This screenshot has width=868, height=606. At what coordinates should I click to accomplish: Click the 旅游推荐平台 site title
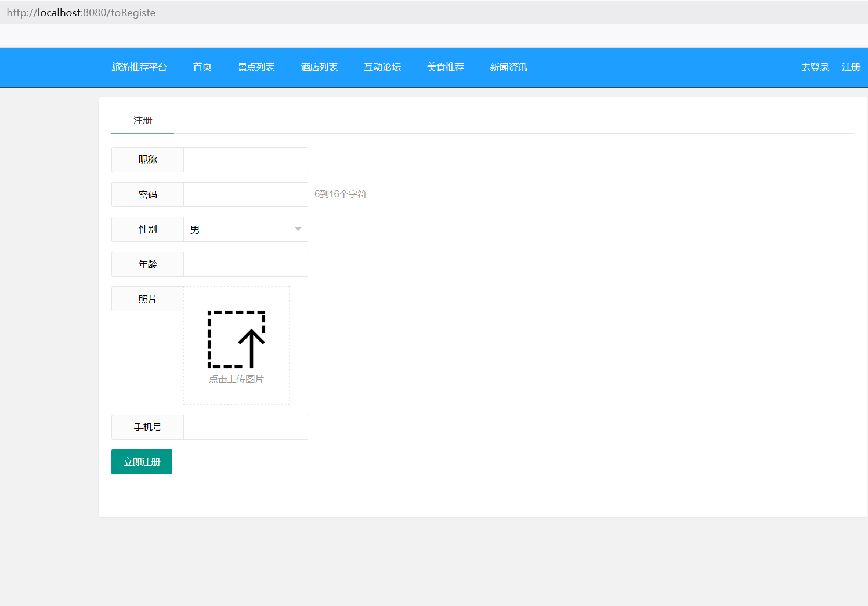(139, 67)
